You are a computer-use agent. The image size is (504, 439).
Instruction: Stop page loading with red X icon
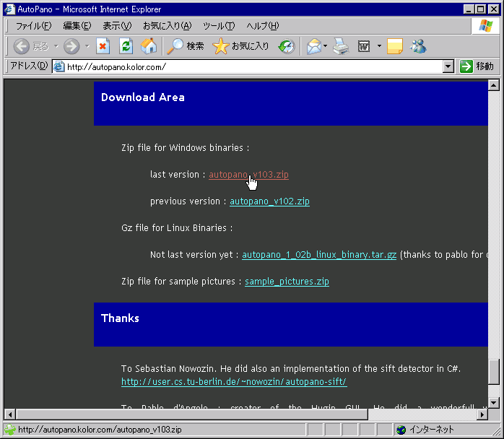coord(103,46)
